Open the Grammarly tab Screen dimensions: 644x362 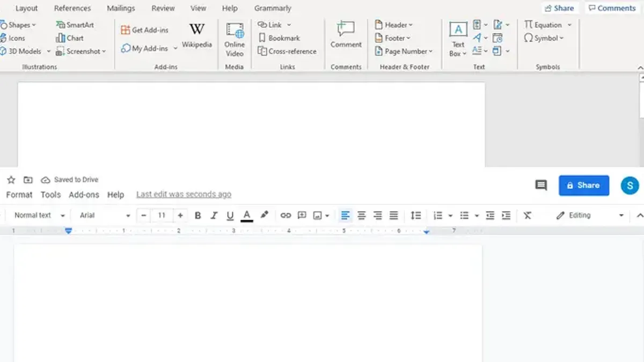coord(273,8)
